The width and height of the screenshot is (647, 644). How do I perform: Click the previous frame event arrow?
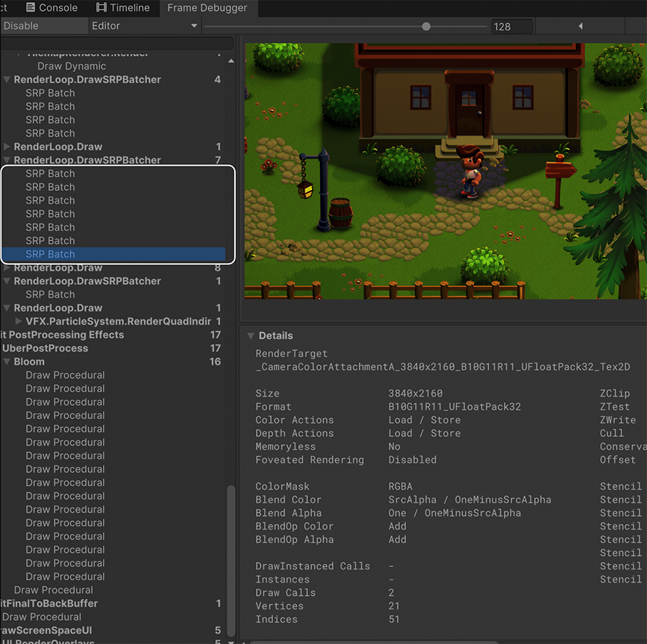(x=580, y=26)
